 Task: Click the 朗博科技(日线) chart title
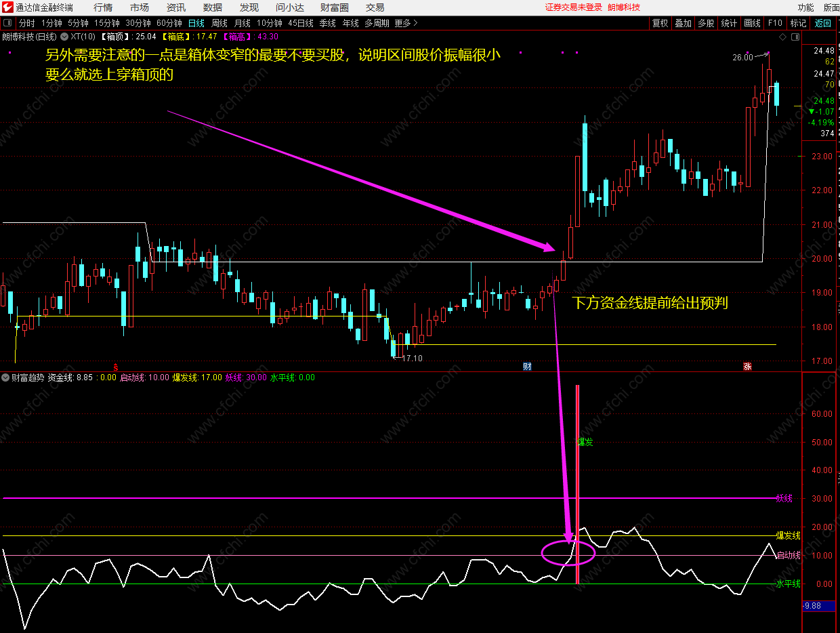click(30, 36)
